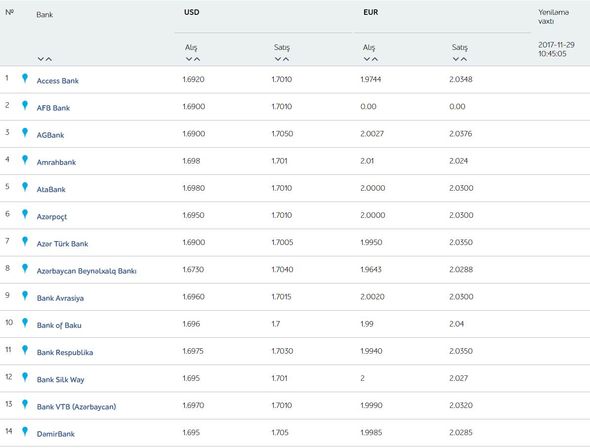Screen dimensions: 590x448
Task: Sort EUR Satış descending with down chevron
Action: tap(456, 59)
